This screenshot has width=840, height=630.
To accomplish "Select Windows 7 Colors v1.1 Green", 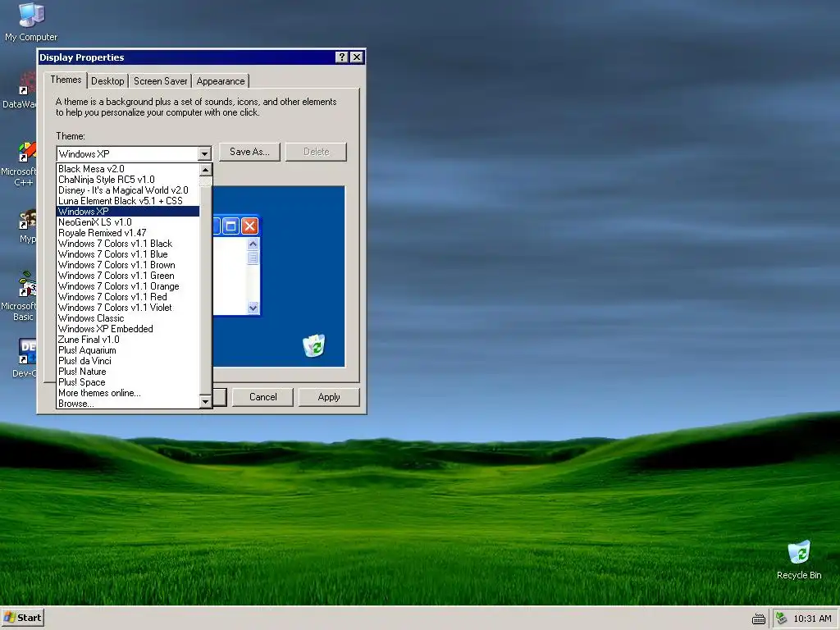I will [128, 276].
